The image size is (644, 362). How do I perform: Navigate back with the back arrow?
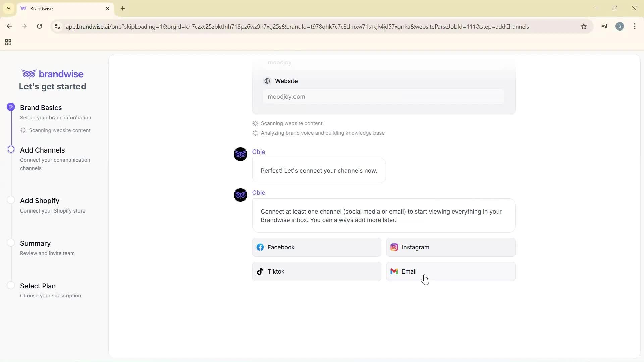click(9, 26)
